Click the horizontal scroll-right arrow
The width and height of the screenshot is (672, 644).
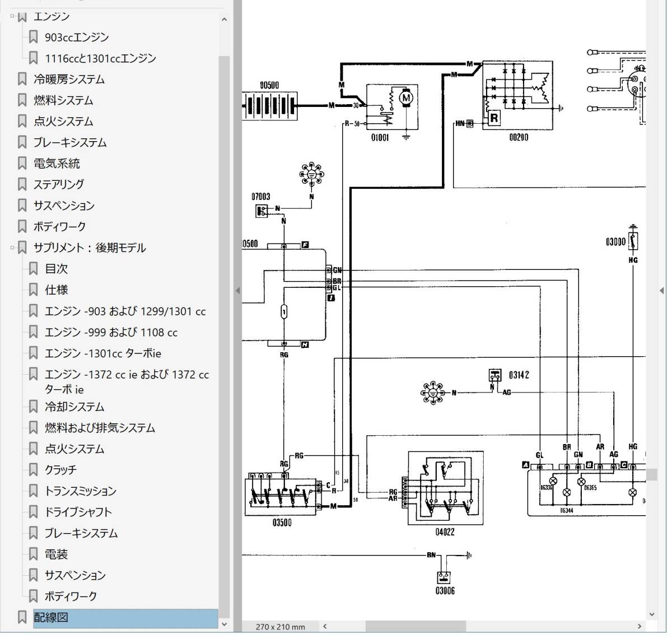click(640, 626)
